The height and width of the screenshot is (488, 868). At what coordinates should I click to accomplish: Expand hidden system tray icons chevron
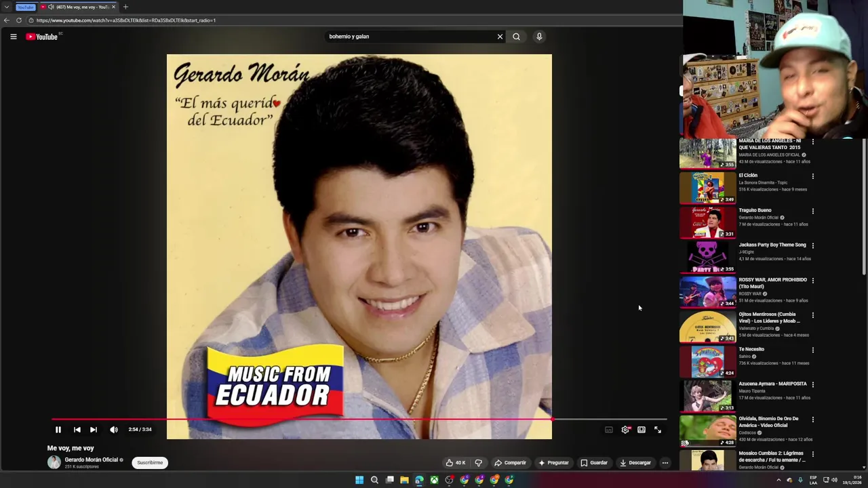778,480
